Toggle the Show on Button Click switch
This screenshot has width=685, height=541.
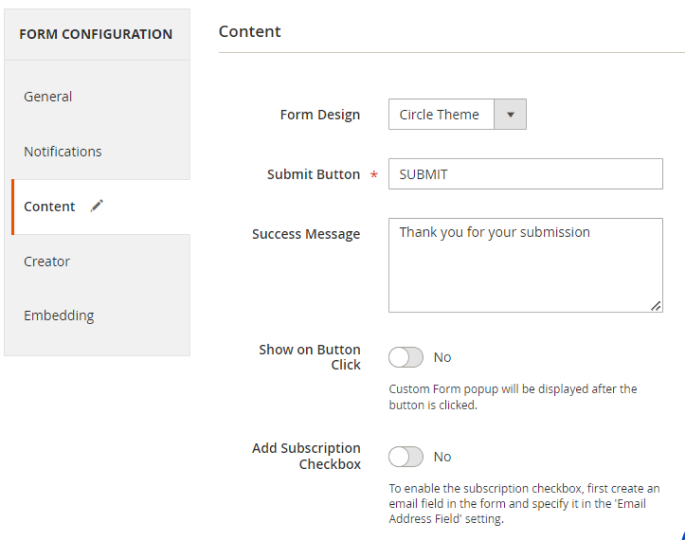tap(406, 357)
